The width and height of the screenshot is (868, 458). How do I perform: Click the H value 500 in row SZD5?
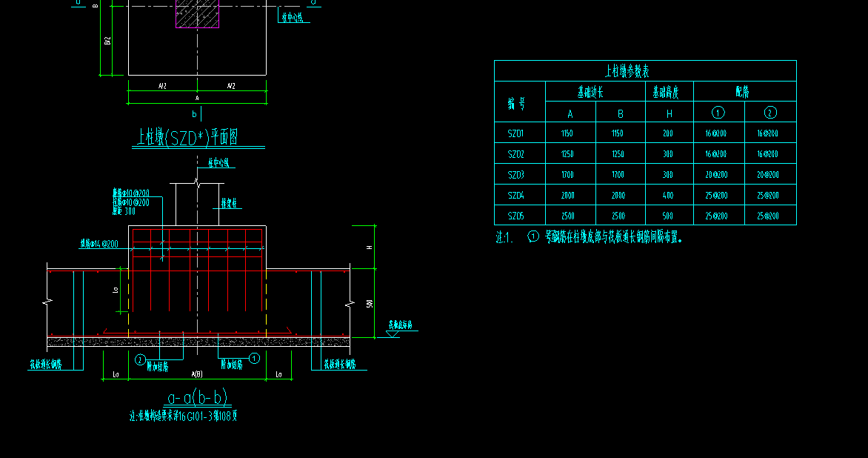[667, 216]
